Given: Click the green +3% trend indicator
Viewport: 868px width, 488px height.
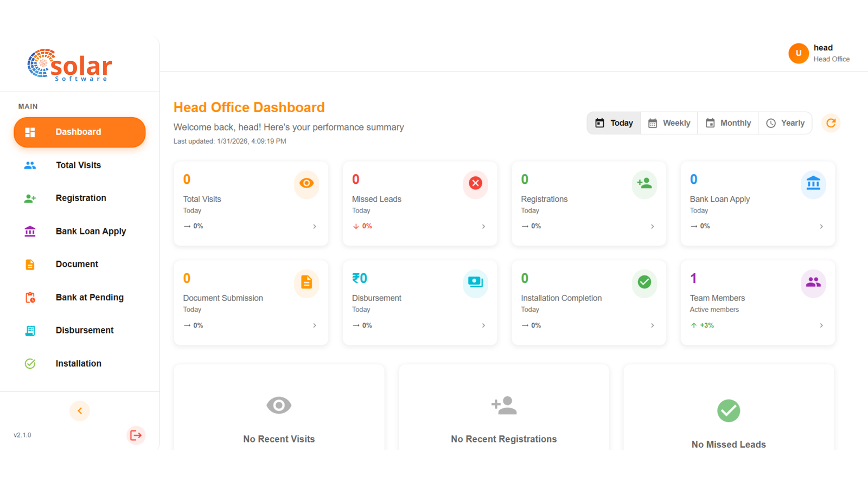Looking at the screenshot, I should click(x=703, y=325).
